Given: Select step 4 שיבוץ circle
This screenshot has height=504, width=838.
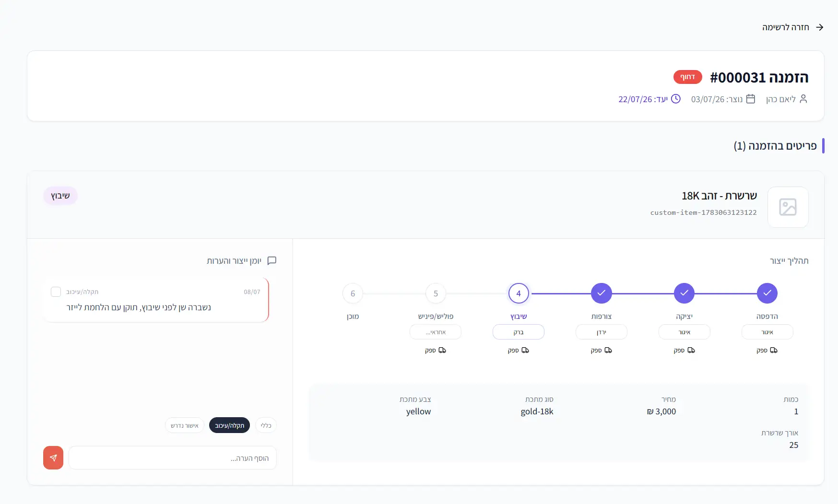Looking at the screenshot, I should [x=518, y=293].
